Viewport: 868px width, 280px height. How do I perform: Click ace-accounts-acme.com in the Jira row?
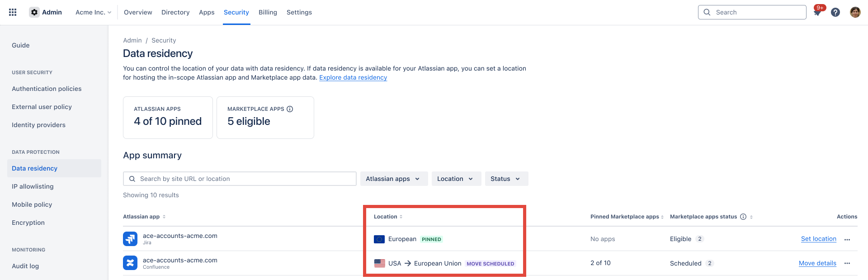point(180,236)
